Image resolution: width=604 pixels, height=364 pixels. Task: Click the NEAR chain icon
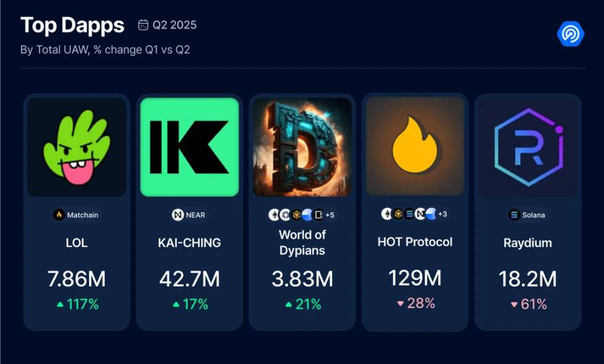[x=178, y=215]
